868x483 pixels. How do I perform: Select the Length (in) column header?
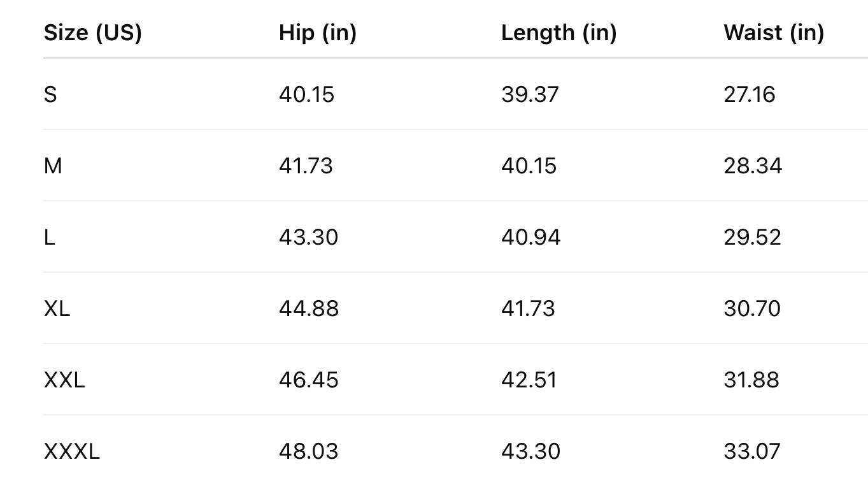tap(559, 32)
